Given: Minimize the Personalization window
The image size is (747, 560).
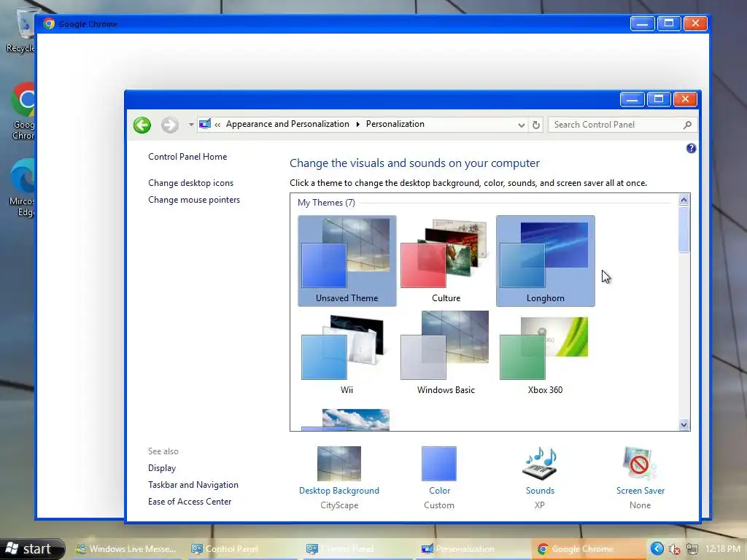Looking at the screenshot, I should coord(632,99).
